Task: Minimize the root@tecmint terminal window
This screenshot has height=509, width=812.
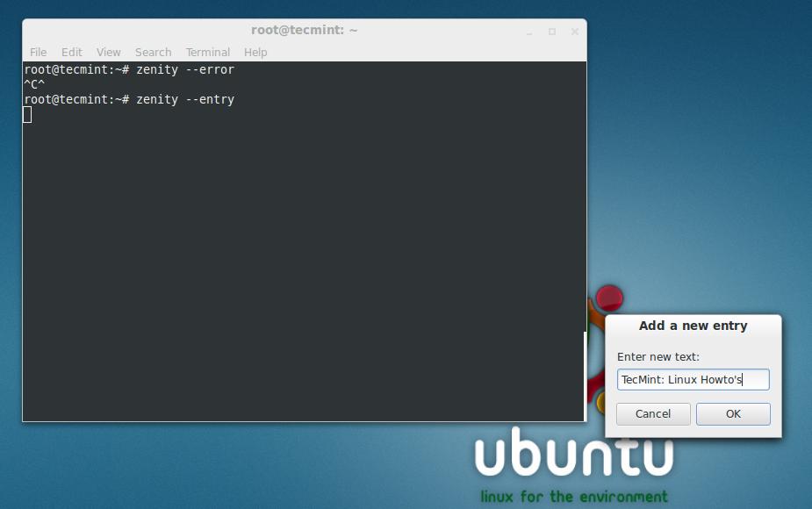Action: pyautogui.click(x=529, y=32)
